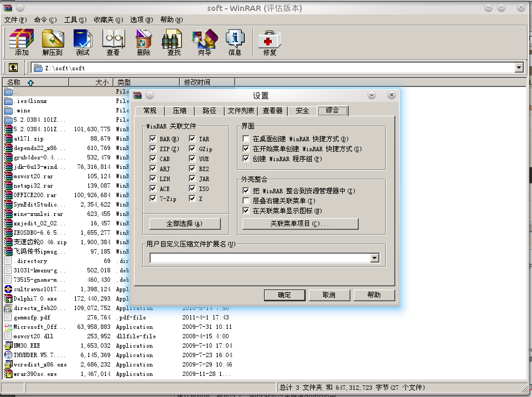Open the address bar path dropdown arrow
Screen dimensions: 532x397
pyautogui.click(x=519, y=68)
